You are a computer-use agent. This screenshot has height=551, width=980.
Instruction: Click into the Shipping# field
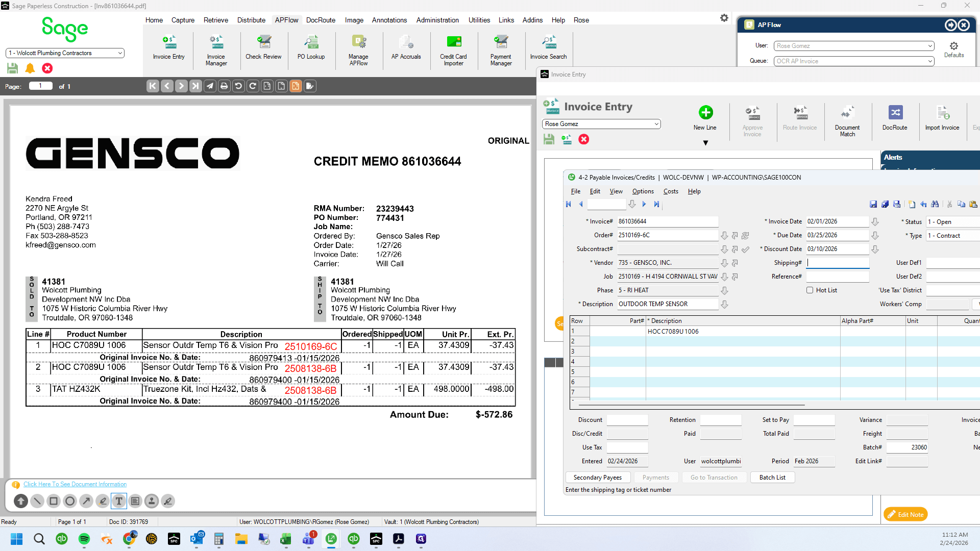pyautogui.click(x=838, y=263)
